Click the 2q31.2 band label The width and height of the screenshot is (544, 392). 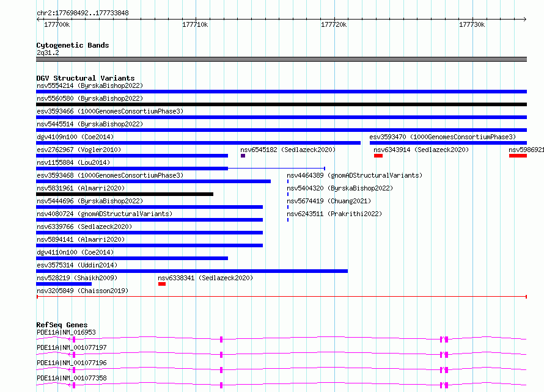tap(48, 53)
